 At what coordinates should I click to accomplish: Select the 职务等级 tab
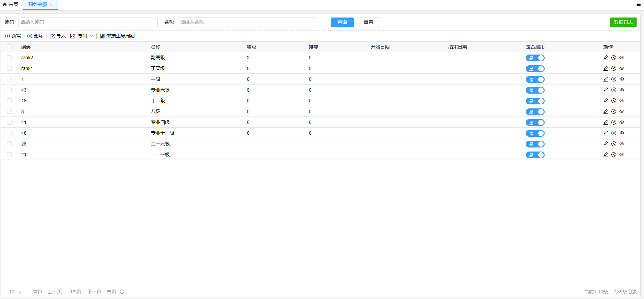(x=38, y=4)
